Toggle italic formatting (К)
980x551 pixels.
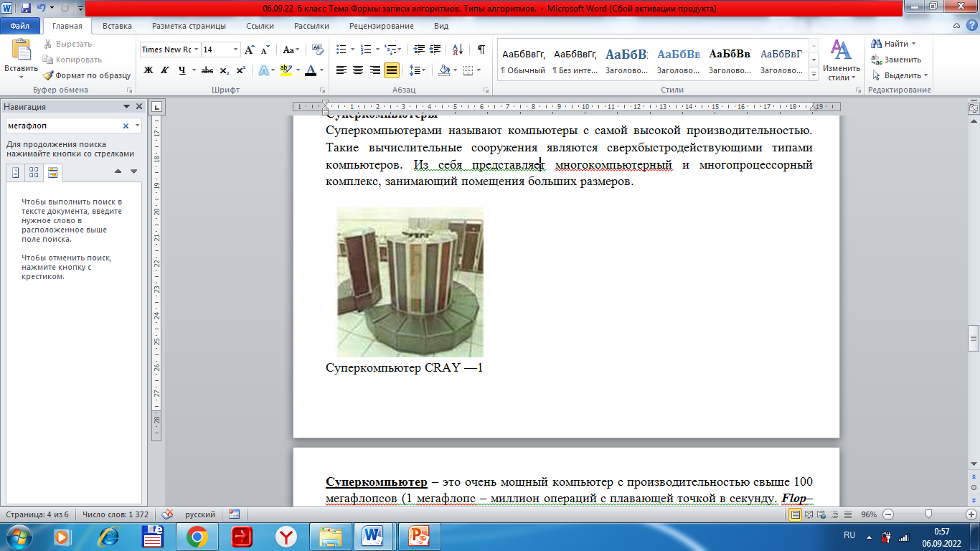click(x=165, y=70)
